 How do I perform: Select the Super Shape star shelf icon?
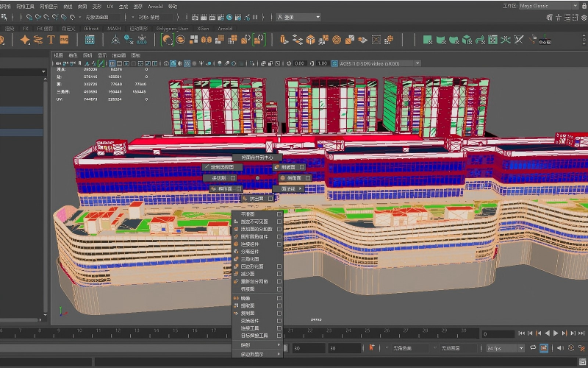[x=25, y=40]
